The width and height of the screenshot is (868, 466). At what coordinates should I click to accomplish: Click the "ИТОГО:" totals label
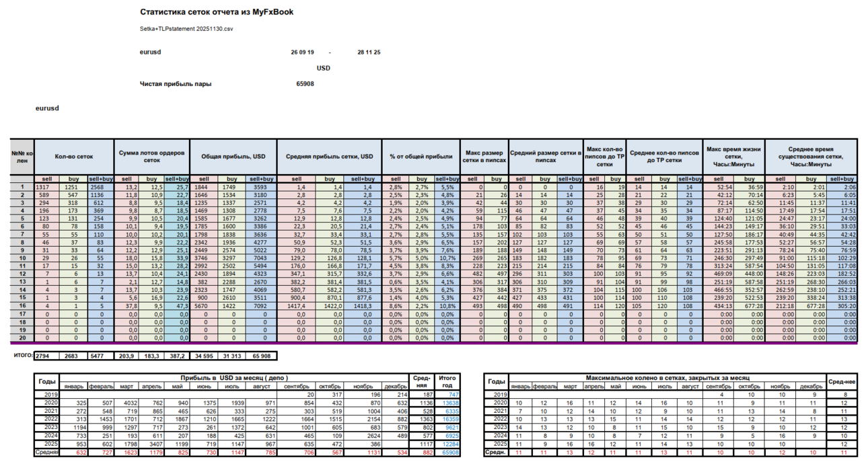pyautogui.click(x=24, y=354)
